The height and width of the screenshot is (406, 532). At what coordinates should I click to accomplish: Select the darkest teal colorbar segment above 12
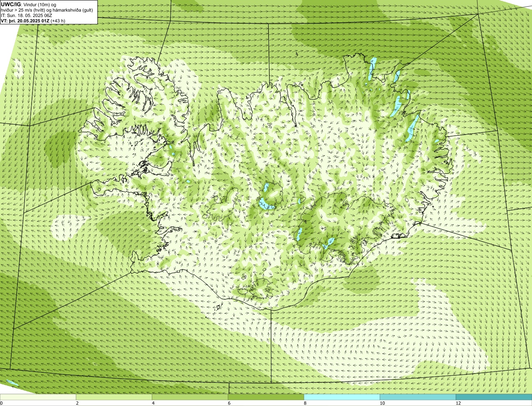coord(494,397)
